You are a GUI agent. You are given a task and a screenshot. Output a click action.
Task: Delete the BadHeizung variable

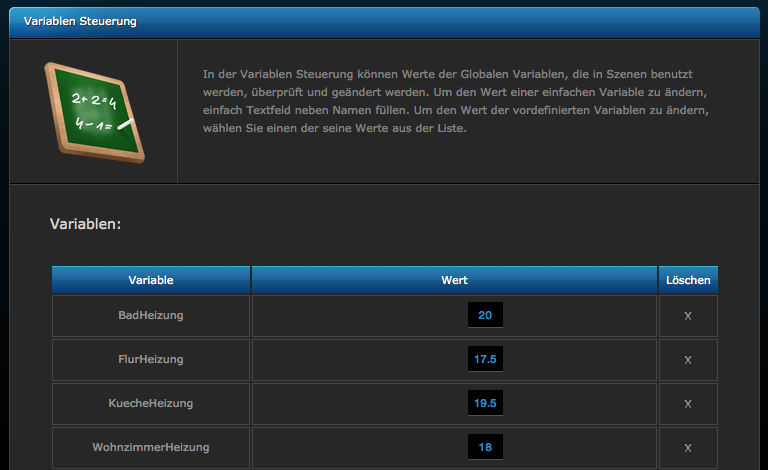point(687,316)
